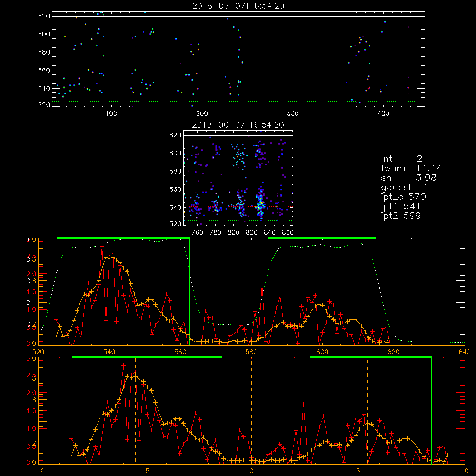The height and width of the screenshot is (476, 476).
Task: Click x-axis tick 760 on middle image
Action: pyautogui.click(x=198, y=233)
